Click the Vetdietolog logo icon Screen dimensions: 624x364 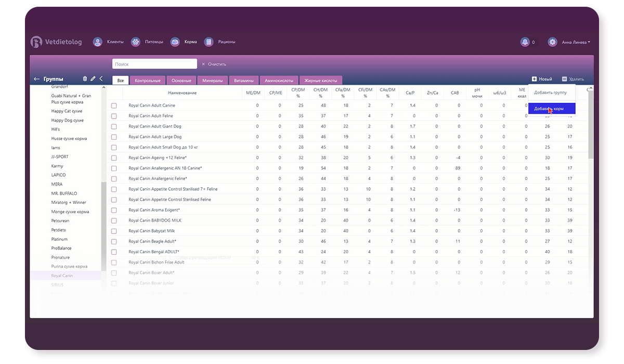click(36, 42)
